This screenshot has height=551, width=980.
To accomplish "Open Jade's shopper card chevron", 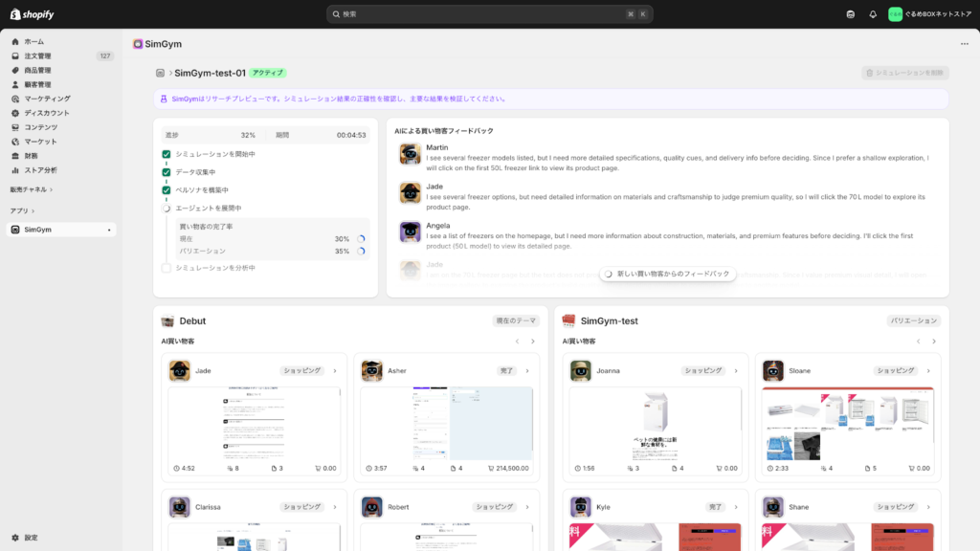I will (335, 370).
